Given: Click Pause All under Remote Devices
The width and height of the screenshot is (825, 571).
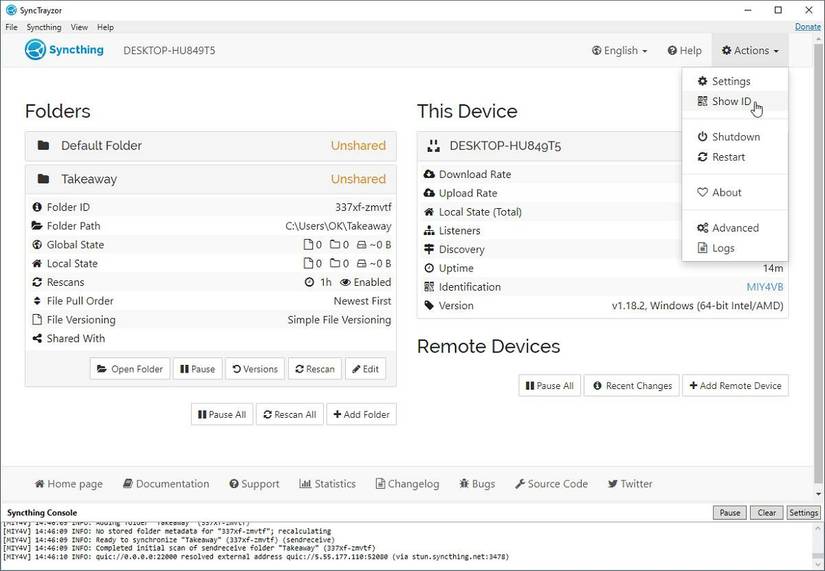Looking at the screenshot, I should tap(550, 386).
